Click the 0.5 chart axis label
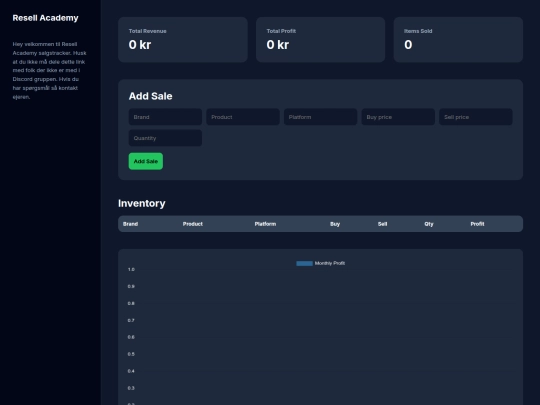 coord(131,354)
